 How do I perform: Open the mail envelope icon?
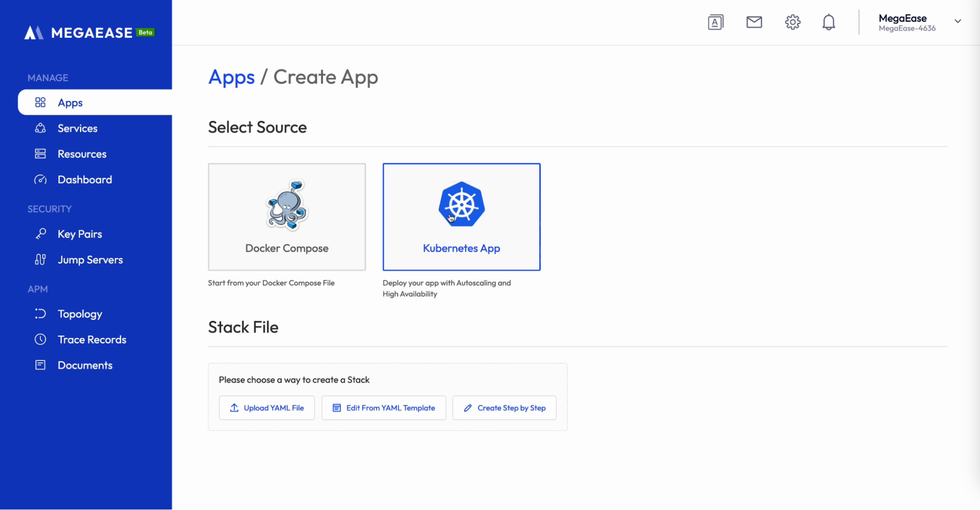[x=754, y=22]
